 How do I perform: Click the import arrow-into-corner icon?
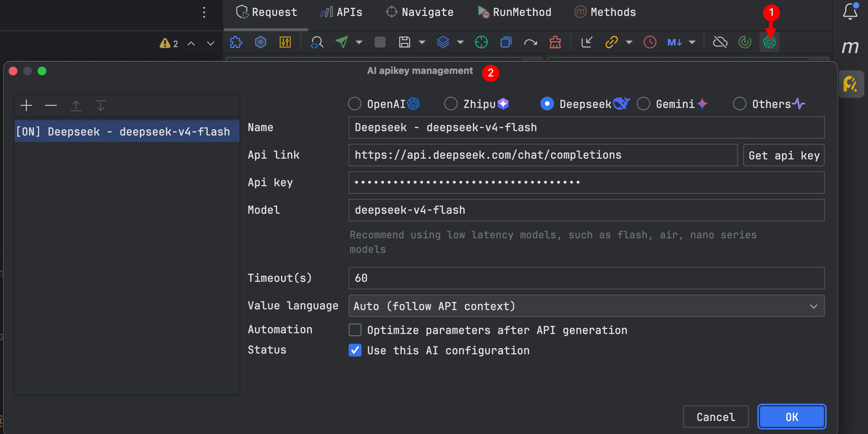tap(586, 42)
